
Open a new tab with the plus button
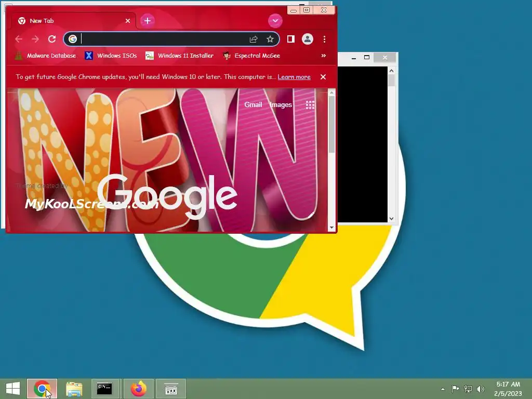click(x=147, y=21)
